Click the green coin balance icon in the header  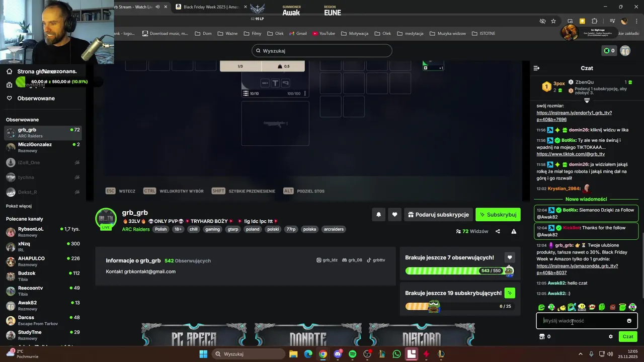click(606, 51)
